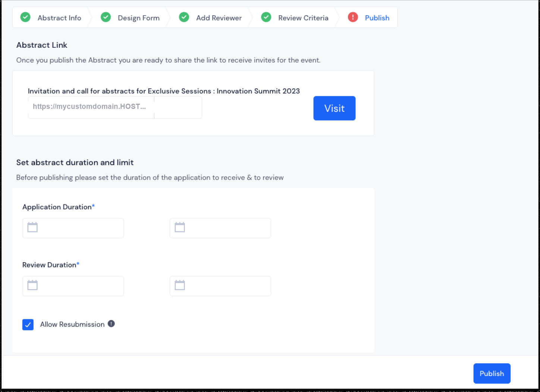Show the Allow Resubmission info tooltip icon
The width and height of the screenshot is (540, 392).
pos(111,324)
